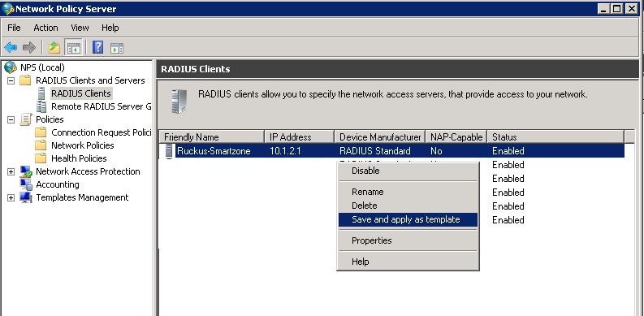This screenshot has height=316, width=644.
Task: Select Save and apply as template
Action: (x=408, y=219)
